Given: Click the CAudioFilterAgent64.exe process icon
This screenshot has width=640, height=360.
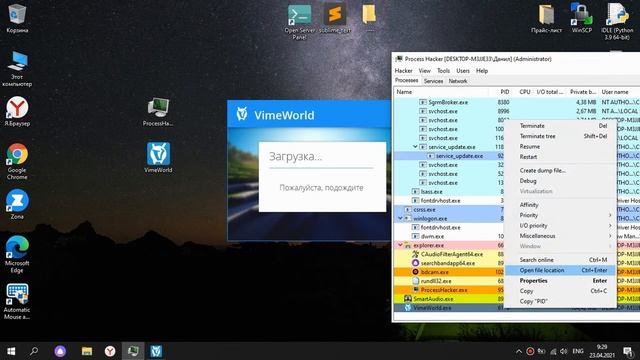Looking at the screenshot, I should [416, 254].
